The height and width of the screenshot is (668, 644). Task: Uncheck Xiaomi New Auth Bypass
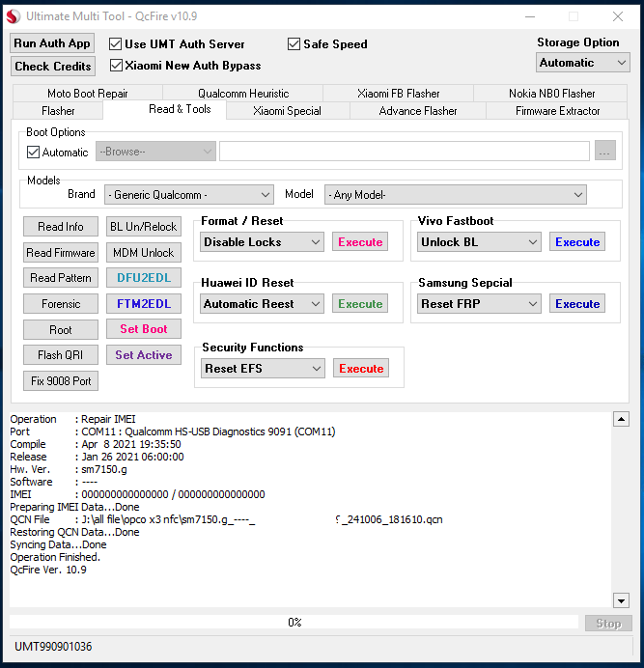(x=116, y=66)
